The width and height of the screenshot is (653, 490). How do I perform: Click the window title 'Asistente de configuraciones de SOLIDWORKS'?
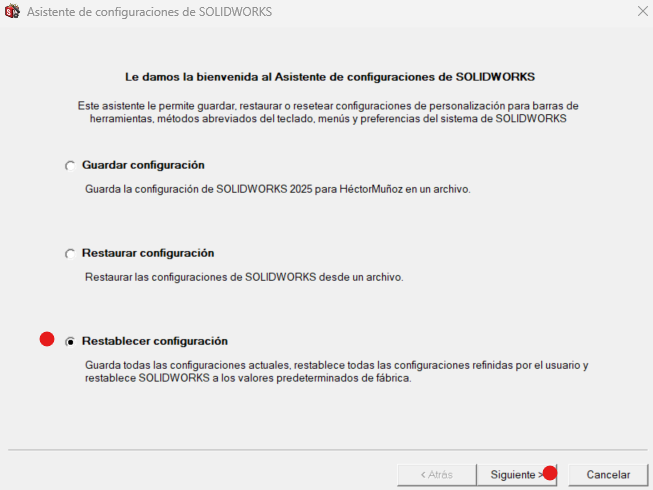click(x=150, y=12)
